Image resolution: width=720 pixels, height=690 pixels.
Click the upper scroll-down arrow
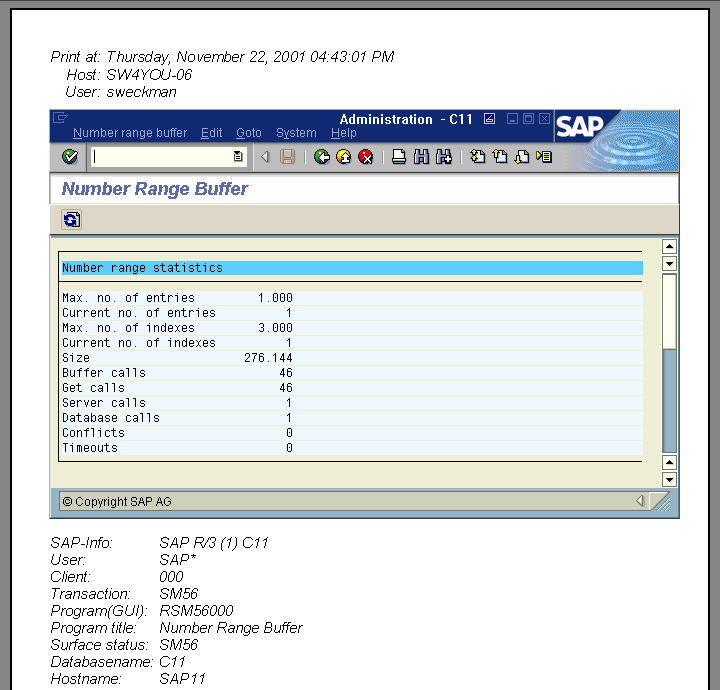pos(669,264)
